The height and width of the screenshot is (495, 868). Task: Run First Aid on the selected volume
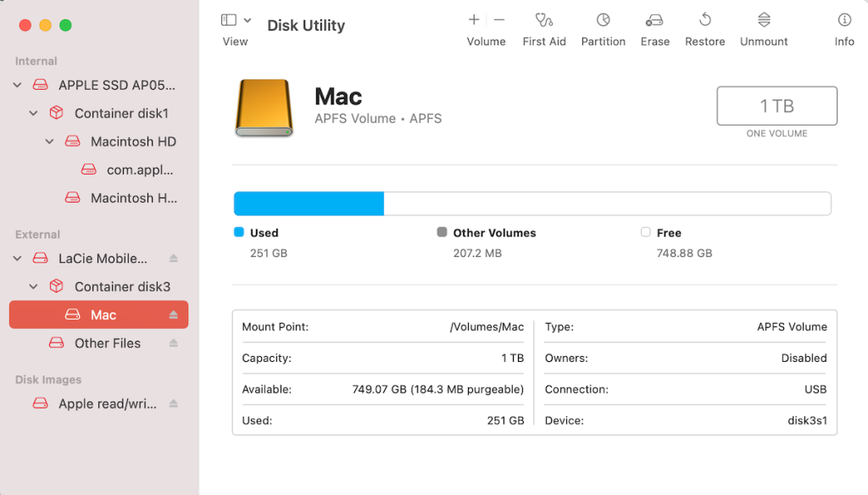tap(544, 25)
